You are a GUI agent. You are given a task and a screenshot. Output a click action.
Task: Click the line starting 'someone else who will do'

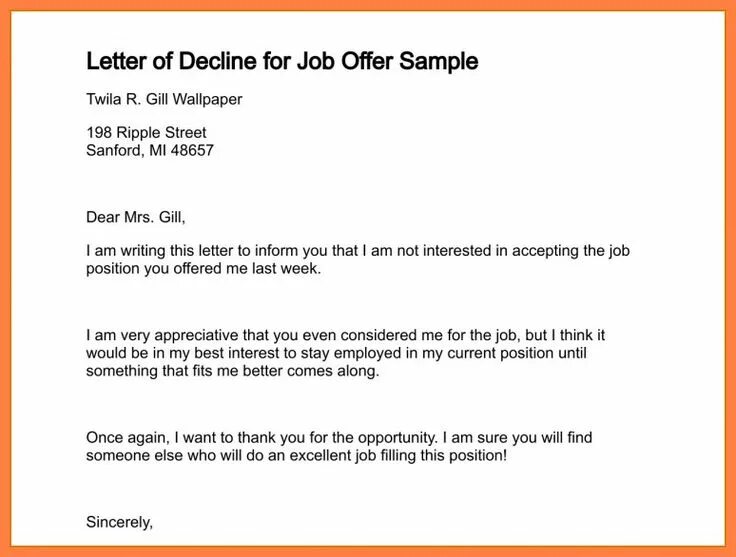296,455
